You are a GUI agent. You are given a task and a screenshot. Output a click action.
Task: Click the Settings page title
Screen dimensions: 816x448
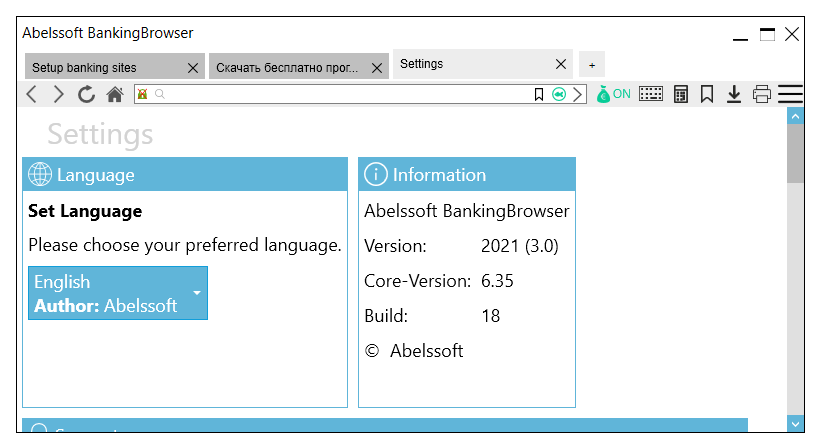[x=100, y=134]
